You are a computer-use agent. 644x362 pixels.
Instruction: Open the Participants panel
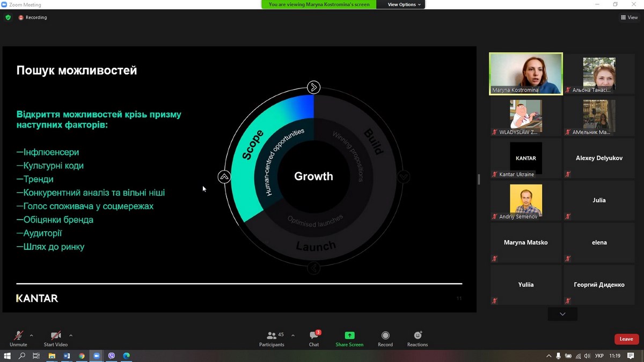[x=272, y=338]
